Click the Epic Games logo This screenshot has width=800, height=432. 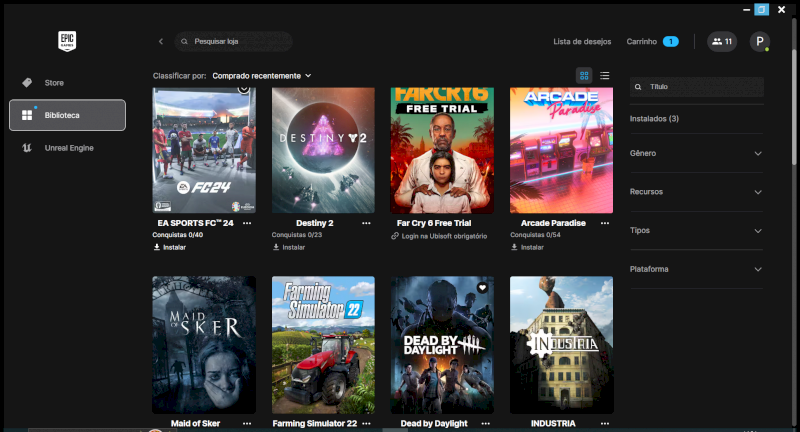67,41
